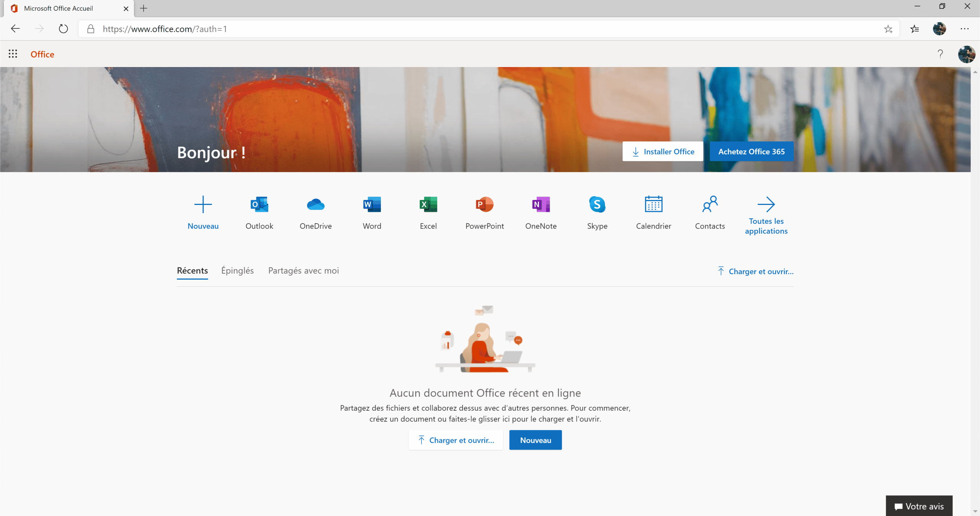Image resolution: width=980 pixels, height=516 pixels.
Task: Open account avatar in Office header
Action: pyautogui.click(x=966, y=54)
